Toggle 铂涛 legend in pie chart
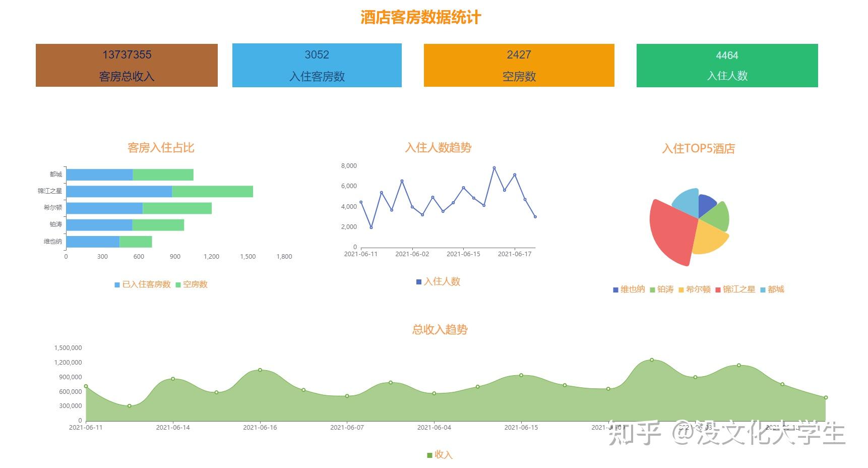Screen dimensions: 868x468 661,289
